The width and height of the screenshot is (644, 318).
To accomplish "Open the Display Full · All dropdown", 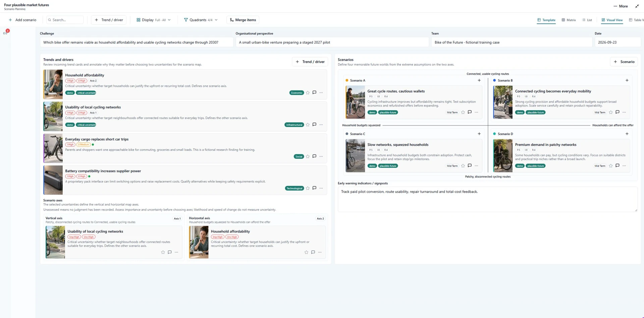I will (154, 20).
